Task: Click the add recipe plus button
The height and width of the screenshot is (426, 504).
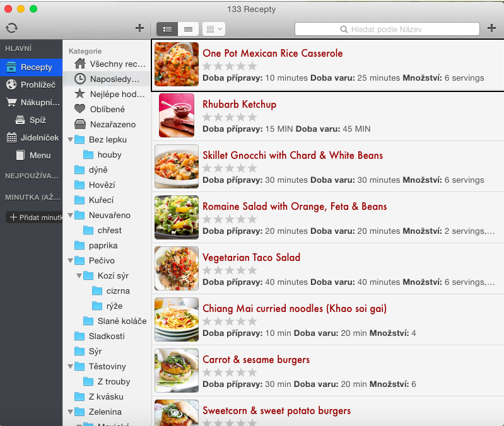Action: click(x=492, y=28)
